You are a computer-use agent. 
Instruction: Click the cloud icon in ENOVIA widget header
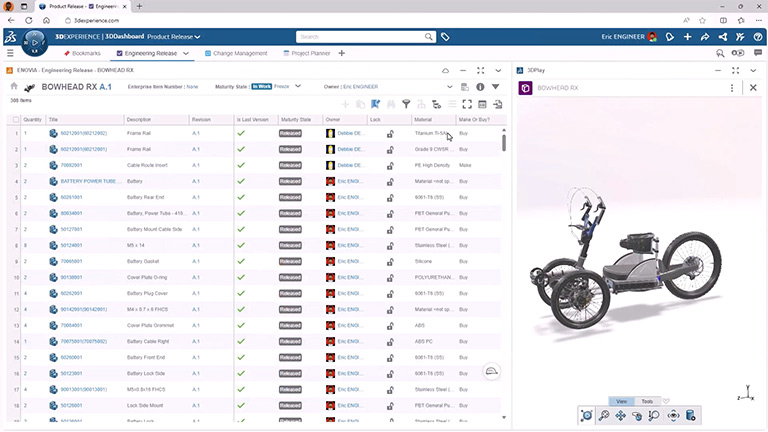pos(445,71)
